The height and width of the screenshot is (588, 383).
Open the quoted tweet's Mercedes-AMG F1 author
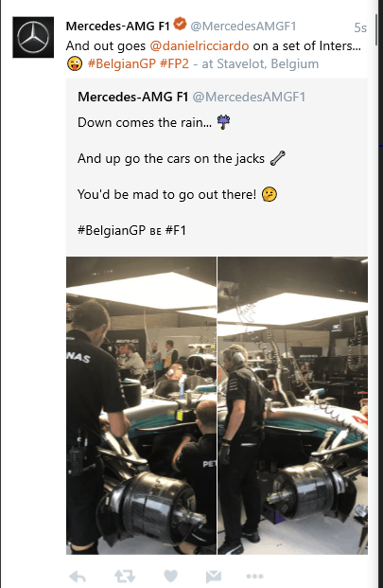click(133, 97)
